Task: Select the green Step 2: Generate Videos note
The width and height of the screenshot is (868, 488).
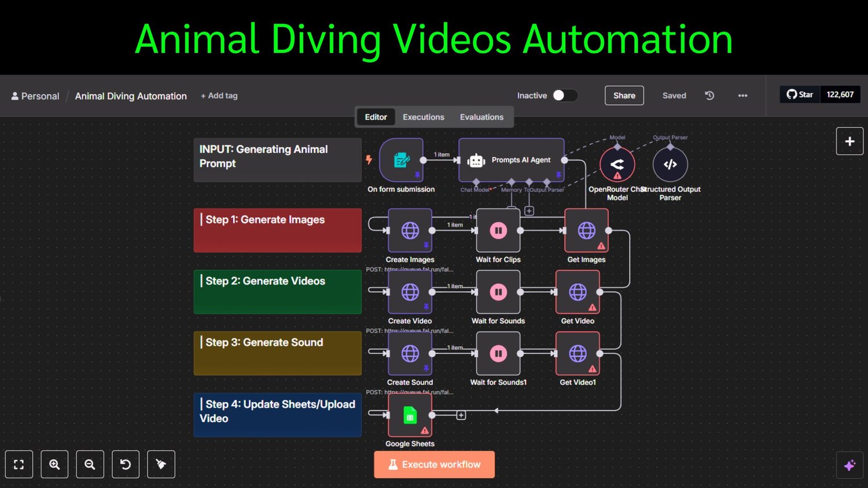Action: click(278, 292)
